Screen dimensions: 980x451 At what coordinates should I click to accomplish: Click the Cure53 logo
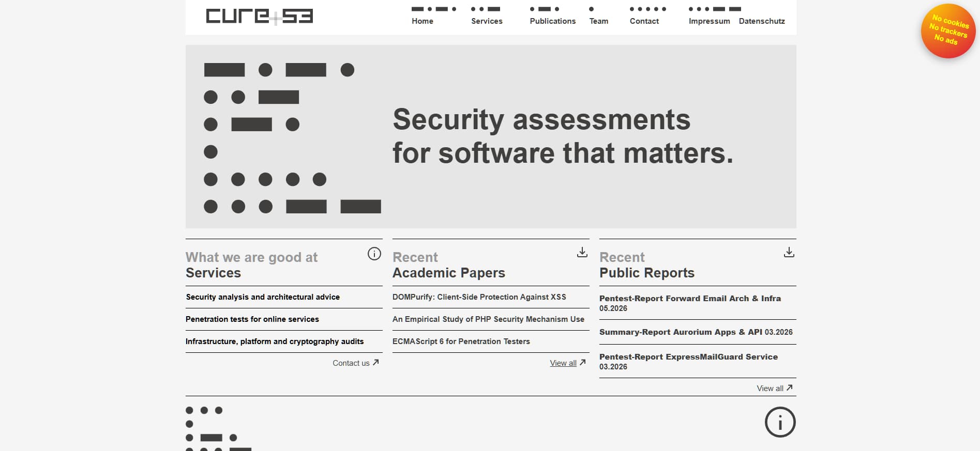coord(259,16)
